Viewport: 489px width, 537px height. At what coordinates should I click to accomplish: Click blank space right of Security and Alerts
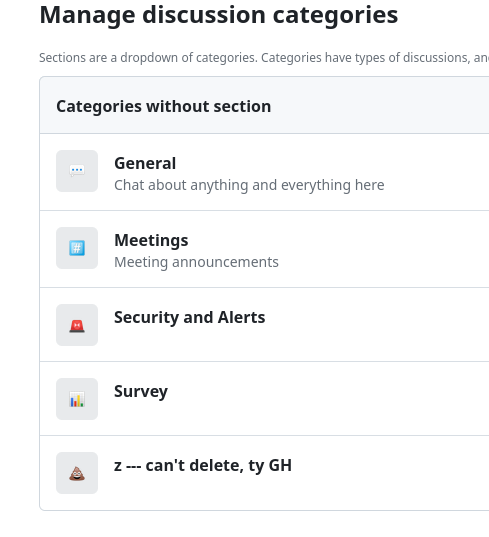point(377,317)
